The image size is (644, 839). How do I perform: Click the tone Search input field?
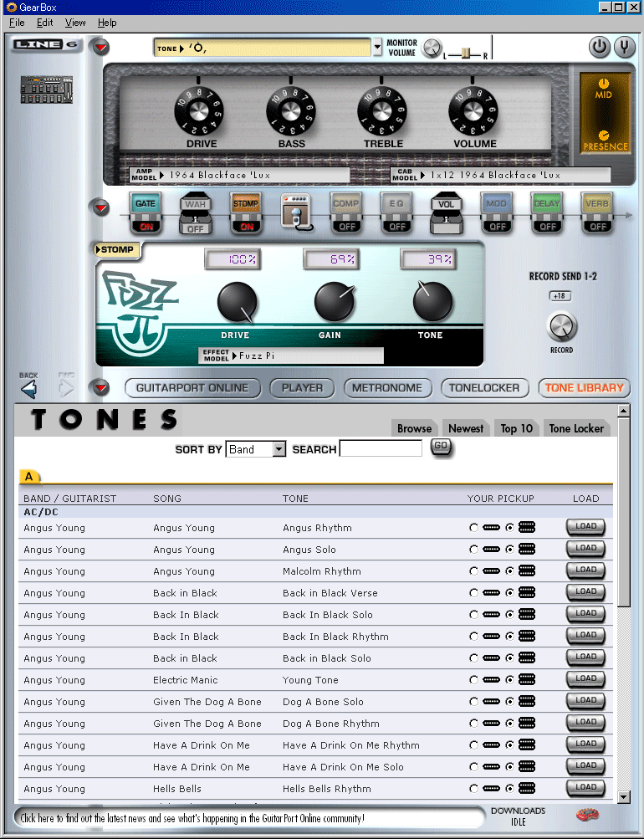click(x=381, y=448)
